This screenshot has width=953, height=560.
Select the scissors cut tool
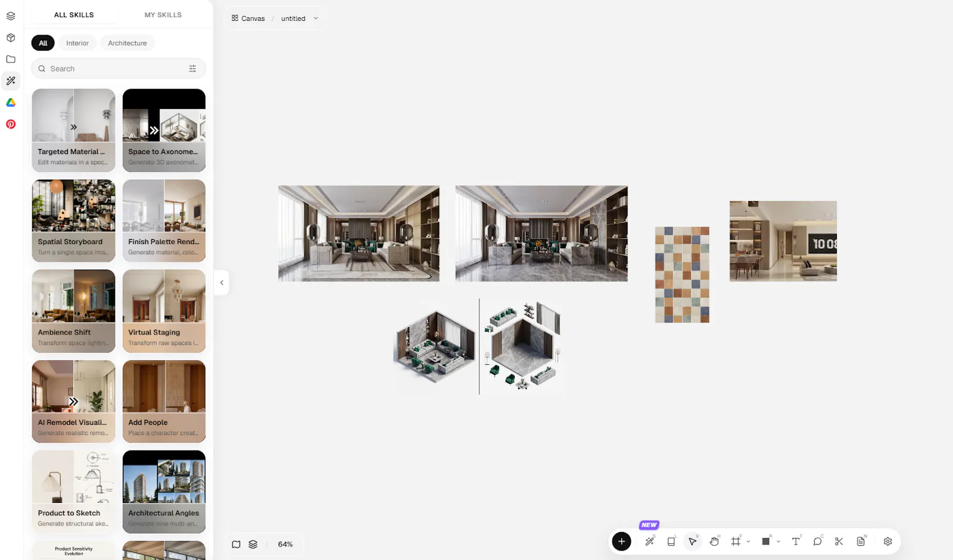click(x=839, y=542)
